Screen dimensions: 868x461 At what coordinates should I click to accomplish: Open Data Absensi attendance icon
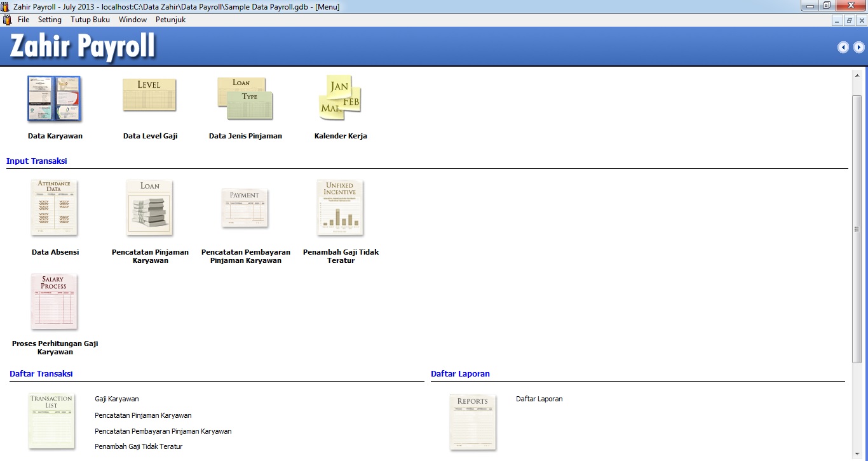pyautogui.click(x=55, y=208)
